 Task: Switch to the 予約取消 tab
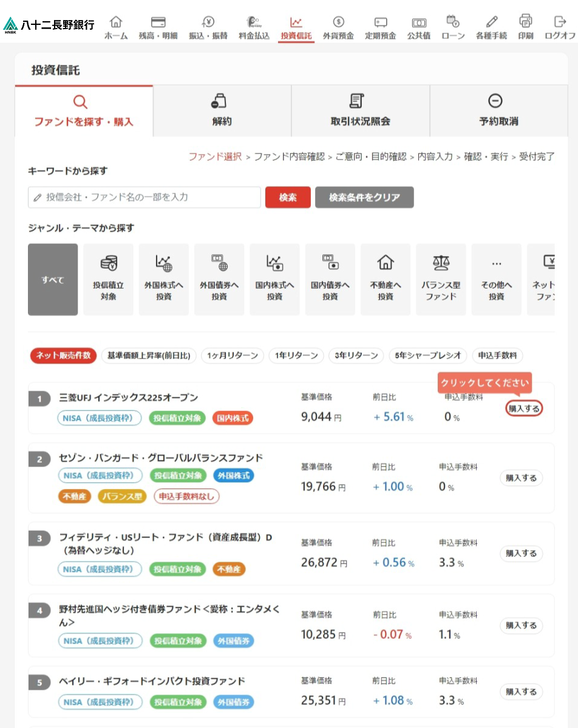tap(498, 110)
